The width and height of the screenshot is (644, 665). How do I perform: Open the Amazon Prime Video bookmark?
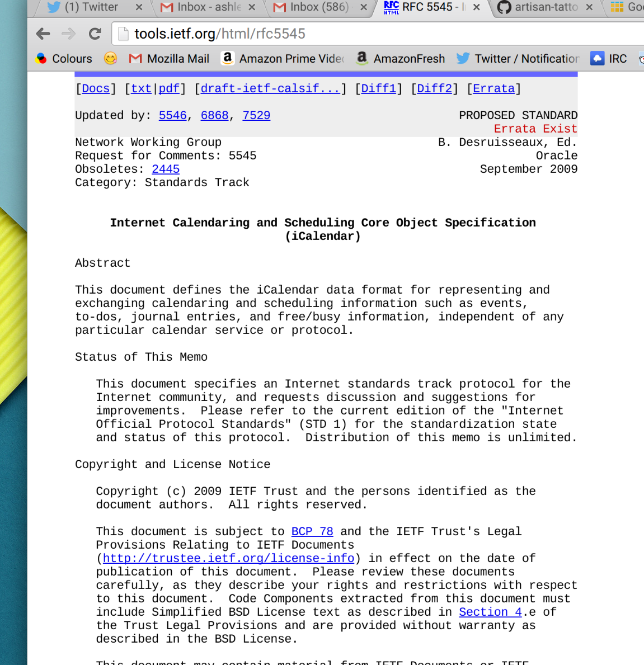[x=283, y=59]
